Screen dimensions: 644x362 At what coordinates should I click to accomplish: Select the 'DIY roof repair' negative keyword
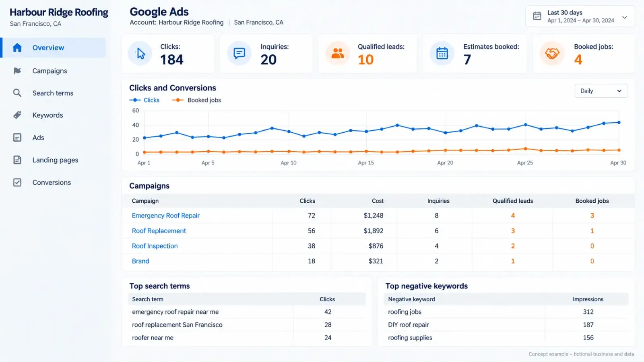408,325
